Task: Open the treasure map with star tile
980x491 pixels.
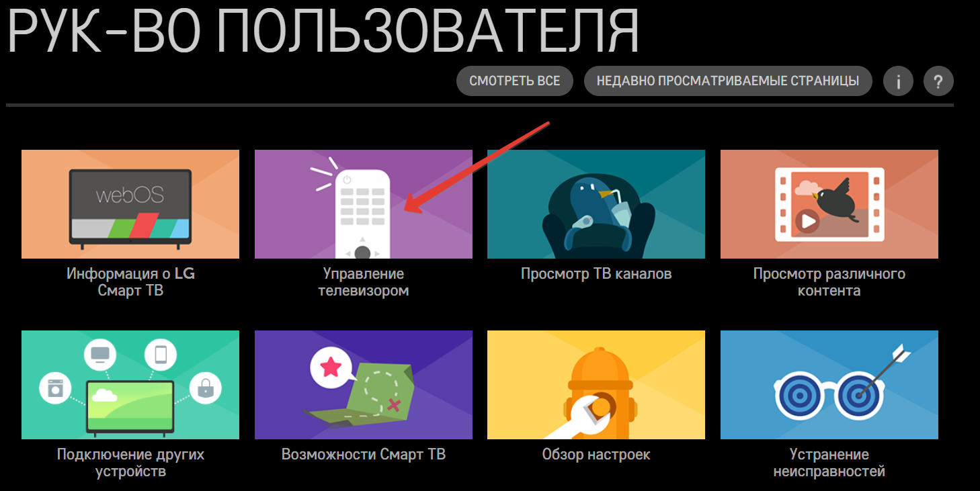Action: tap(363, 385)
